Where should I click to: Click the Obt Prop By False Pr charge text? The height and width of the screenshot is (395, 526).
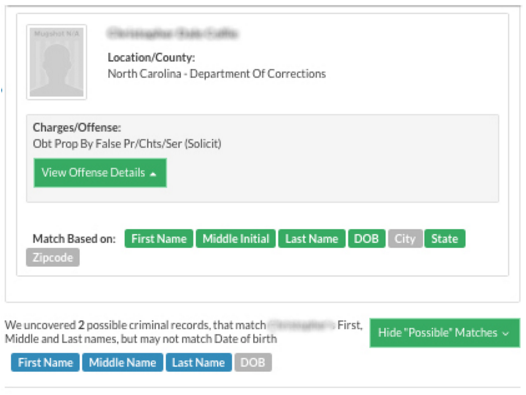click(x=127, y=144)
